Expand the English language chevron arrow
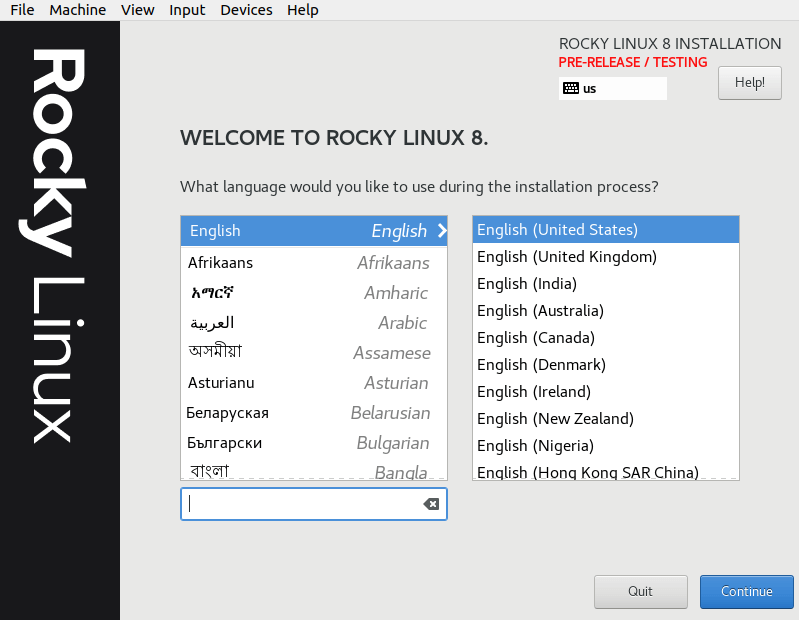Viewport: 799px width, 620px height. click(442, 231)
